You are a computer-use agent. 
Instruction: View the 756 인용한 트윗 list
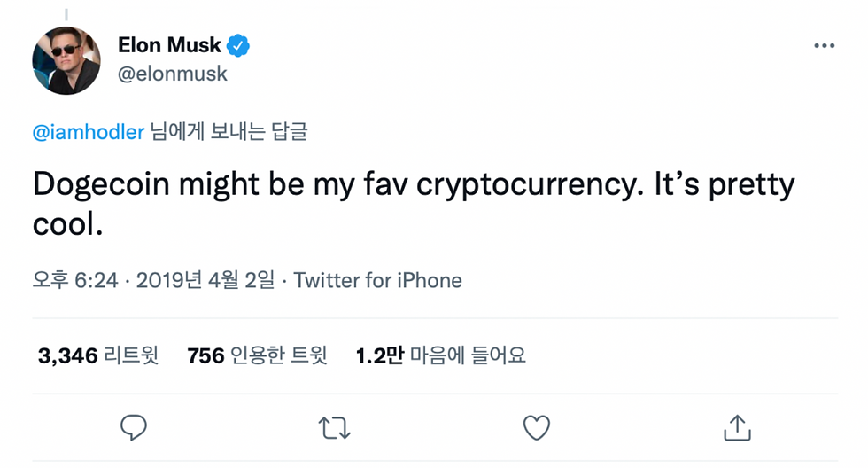click(x=257, y=356)
